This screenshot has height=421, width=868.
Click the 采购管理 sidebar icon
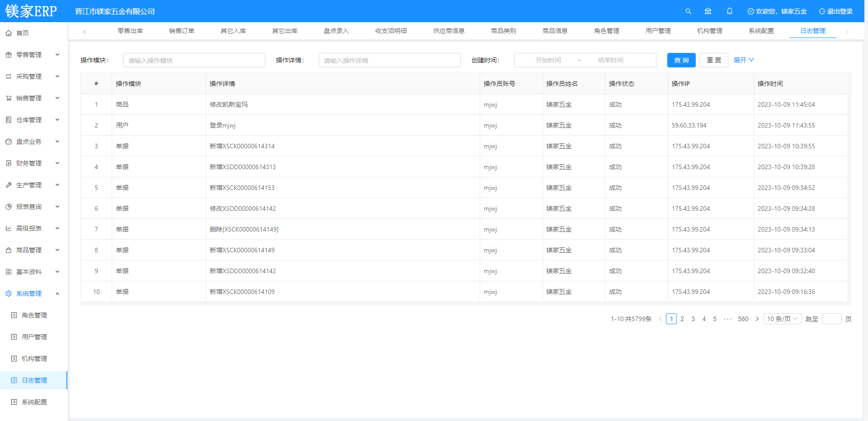9,76
